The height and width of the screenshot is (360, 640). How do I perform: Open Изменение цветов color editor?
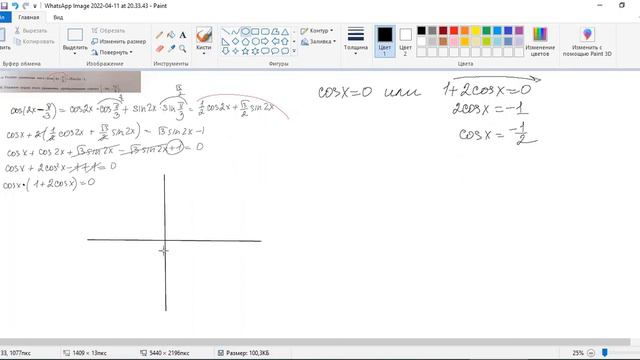point(540,41)
